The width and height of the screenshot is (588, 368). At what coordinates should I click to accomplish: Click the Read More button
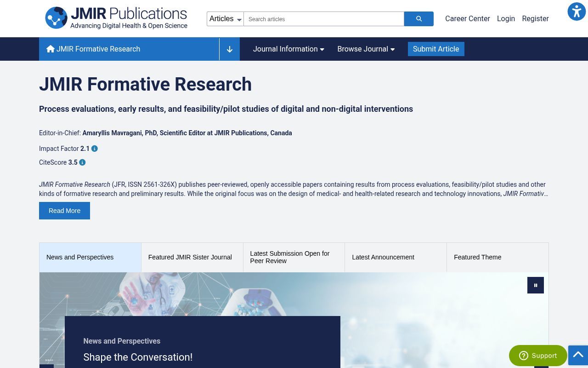64,211
